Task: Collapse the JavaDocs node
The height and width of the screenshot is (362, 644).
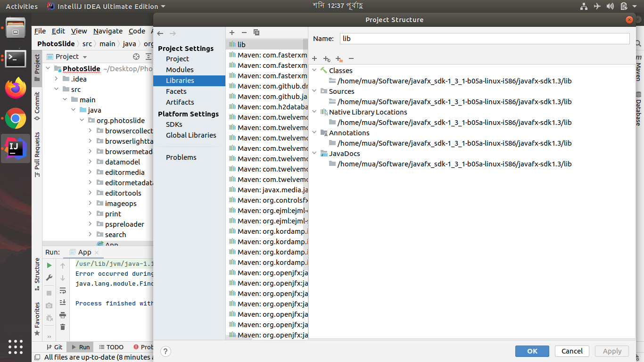Action: click(x=315, y=154)
